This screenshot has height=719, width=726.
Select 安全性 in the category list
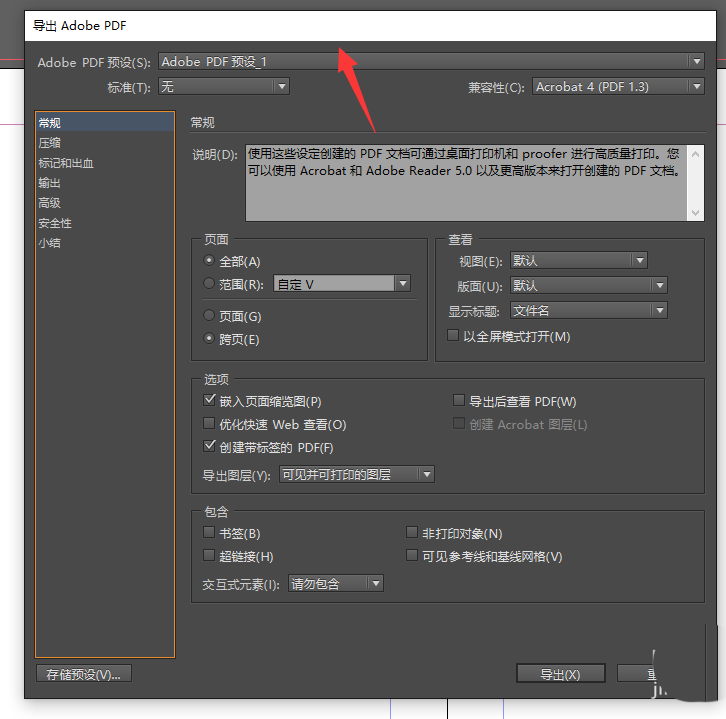pyautogui.click(x=105, y=223)
